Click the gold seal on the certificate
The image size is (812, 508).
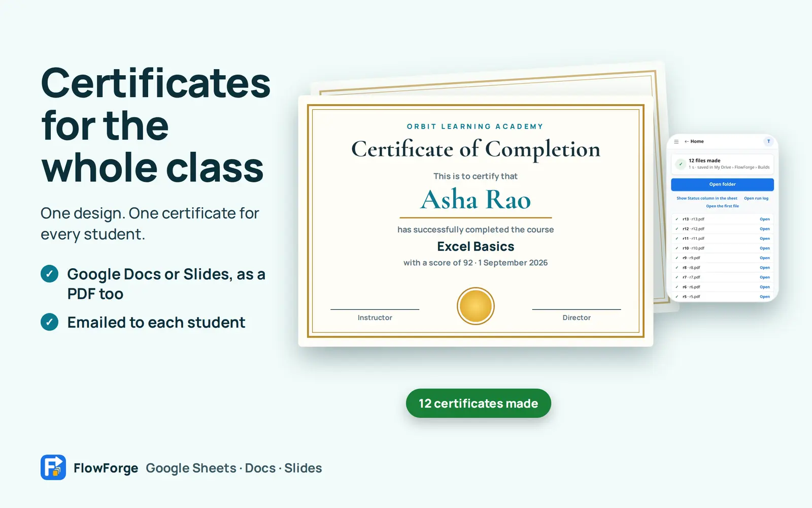(476, 306)
